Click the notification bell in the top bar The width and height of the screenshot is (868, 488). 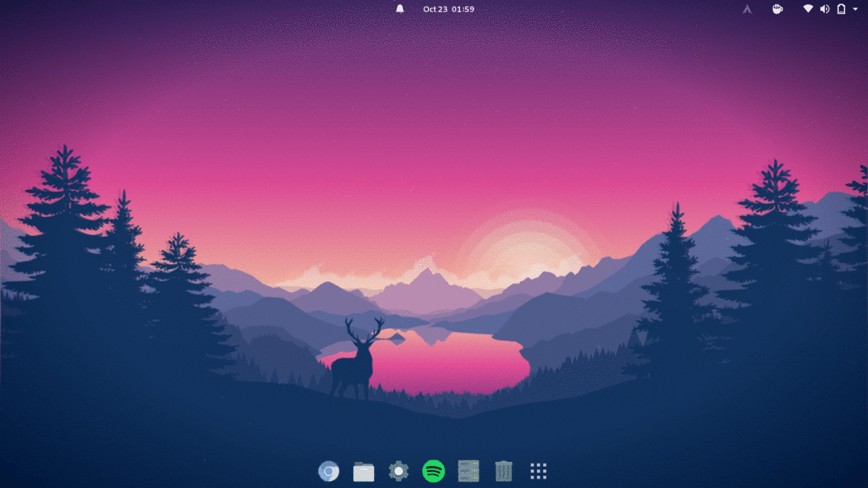[399, 9]
